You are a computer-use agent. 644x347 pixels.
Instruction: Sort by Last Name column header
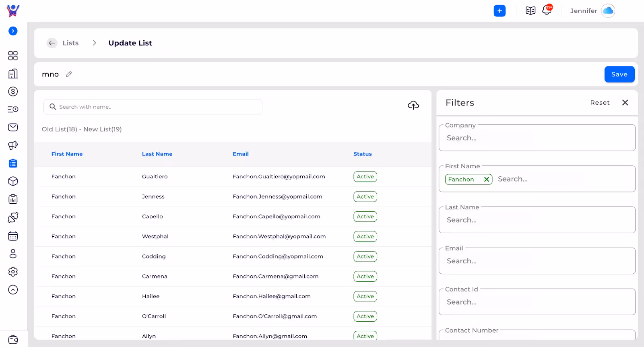click(157, 154)
